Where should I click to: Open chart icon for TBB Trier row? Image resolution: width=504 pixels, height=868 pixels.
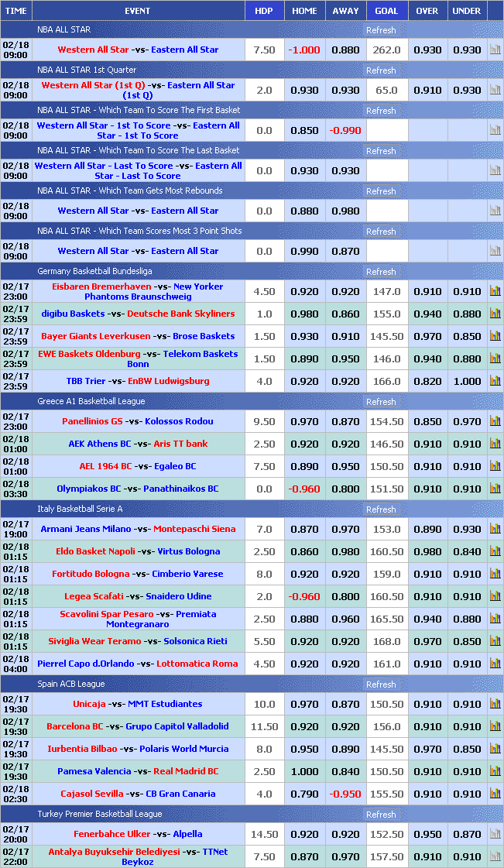click(x=495, y=381)
